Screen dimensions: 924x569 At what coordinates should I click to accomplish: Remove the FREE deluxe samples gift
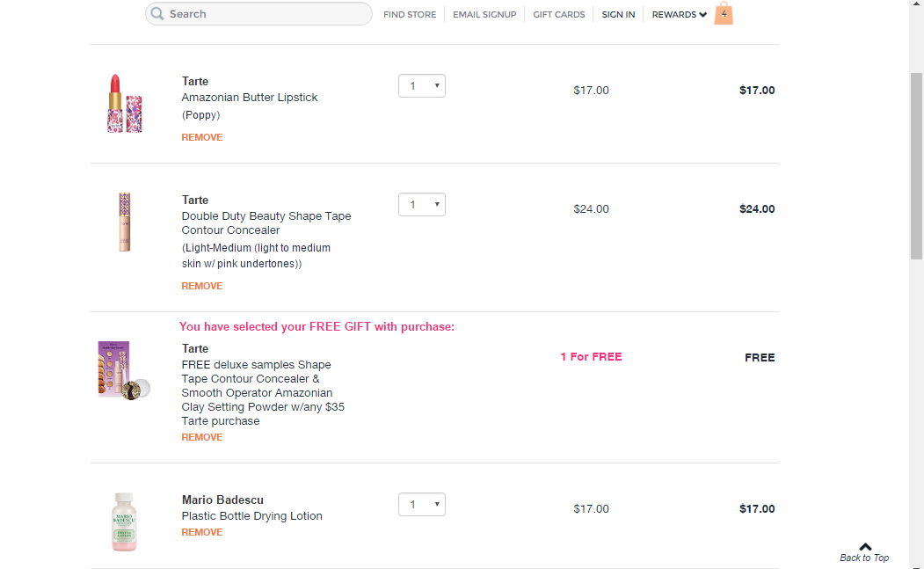pyautogui.click(x=202, y=437)
